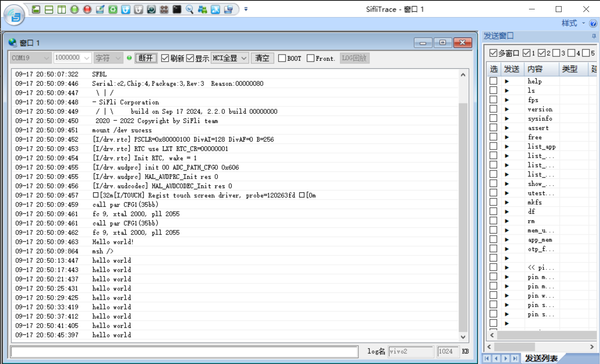Click the red circle toolbar icon
Viewport: 600px width, 364px height.
tap(87, 9)
